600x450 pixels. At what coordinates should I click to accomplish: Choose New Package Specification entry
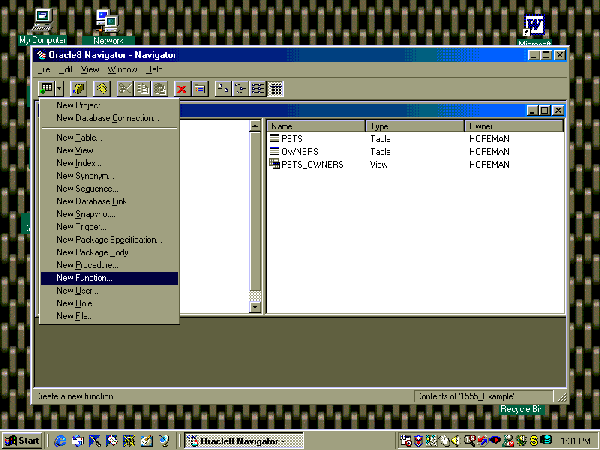[x=109, y=240]
